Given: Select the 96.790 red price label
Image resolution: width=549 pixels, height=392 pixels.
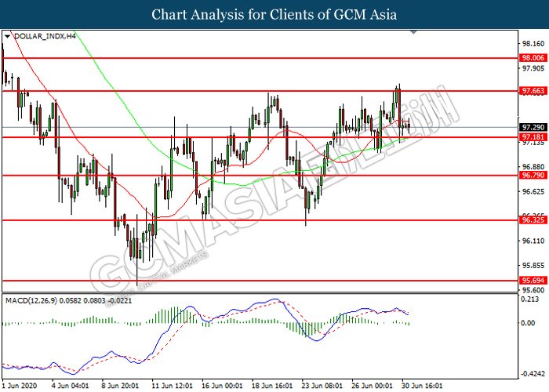Looking at the screenshot, I should (x=533, y=175).
